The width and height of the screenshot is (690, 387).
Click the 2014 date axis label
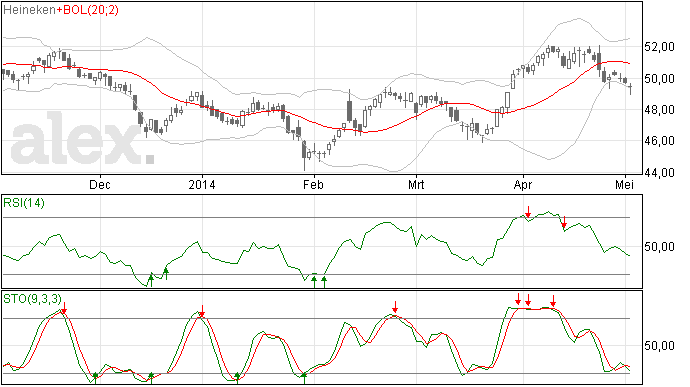point(202,184)
